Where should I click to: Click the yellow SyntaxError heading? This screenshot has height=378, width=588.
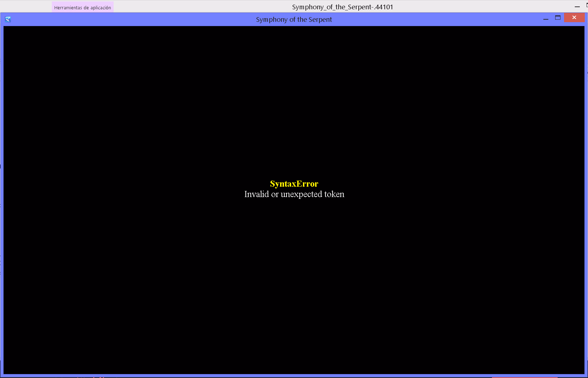(294, 184)
